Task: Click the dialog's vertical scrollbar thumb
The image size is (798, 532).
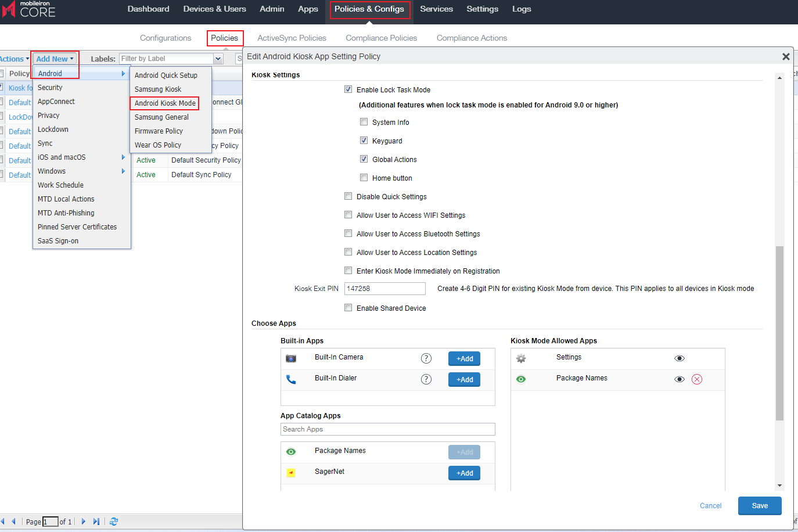Action: [x=779, y=332]
